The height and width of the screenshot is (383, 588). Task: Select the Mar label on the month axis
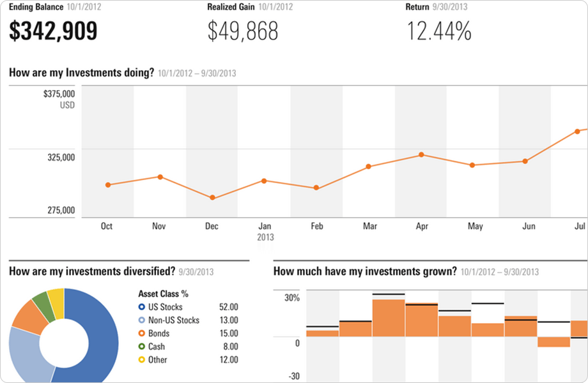pyautogui.click(x=369, y=226)
